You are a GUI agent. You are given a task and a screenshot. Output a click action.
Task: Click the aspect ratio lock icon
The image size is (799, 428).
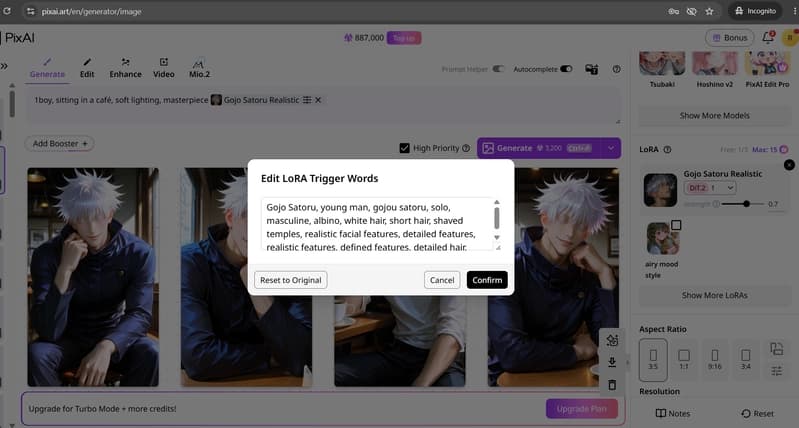click(x=776, y=349)
